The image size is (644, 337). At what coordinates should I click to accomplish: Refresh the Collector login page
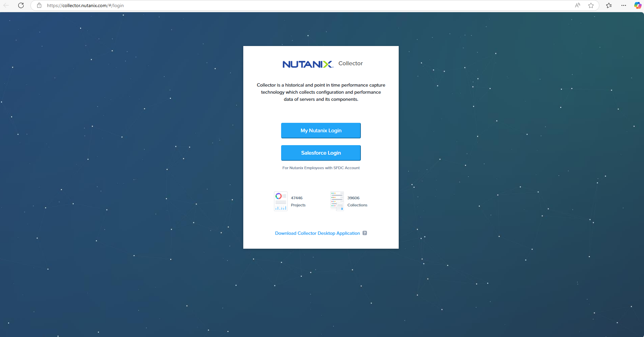point(21,5)
